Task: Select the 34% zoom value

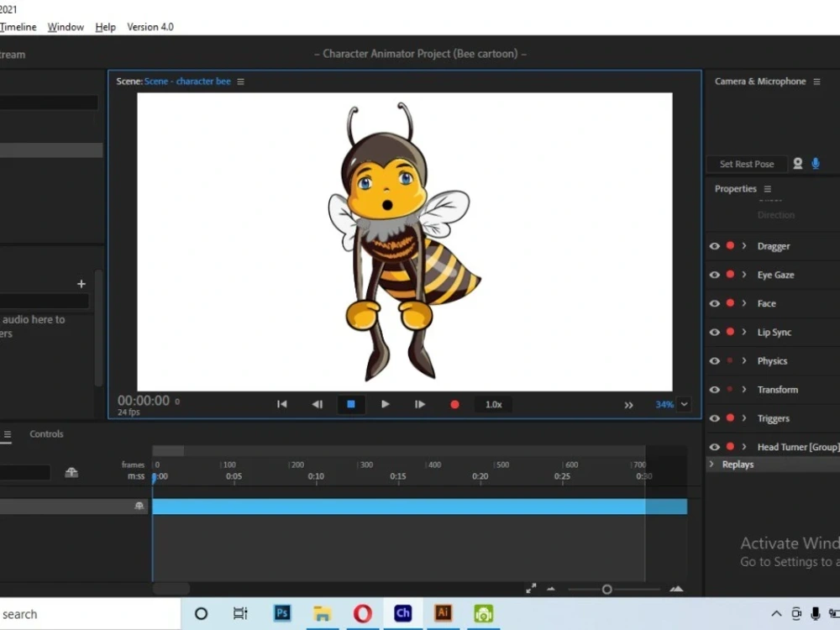Action: coord(664,405)
